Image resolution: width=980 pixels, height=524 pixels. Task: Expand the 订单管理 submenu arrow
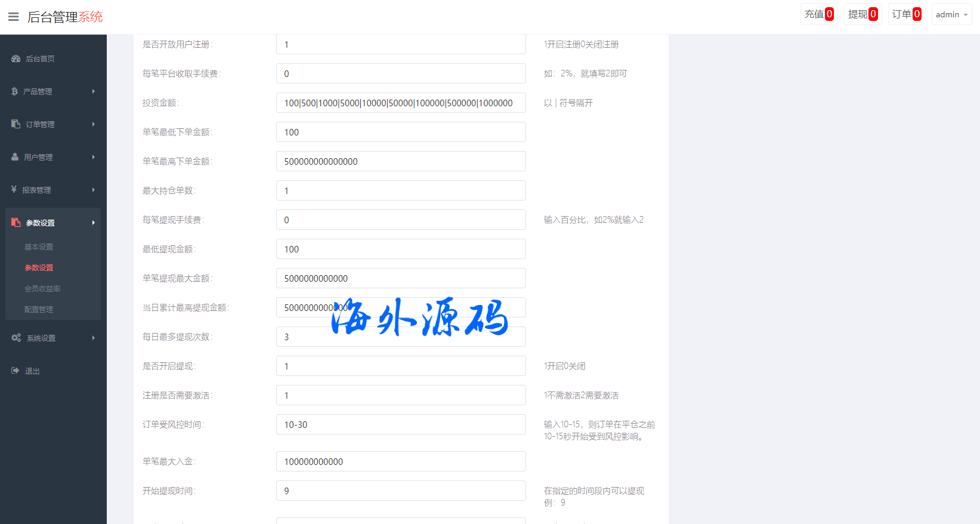coord(94,124)
